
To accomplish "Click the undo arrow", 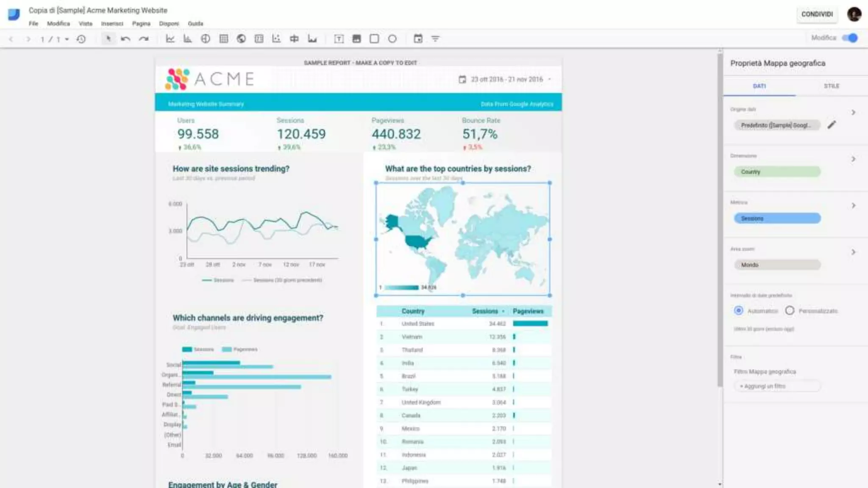I will coord(125,39).
